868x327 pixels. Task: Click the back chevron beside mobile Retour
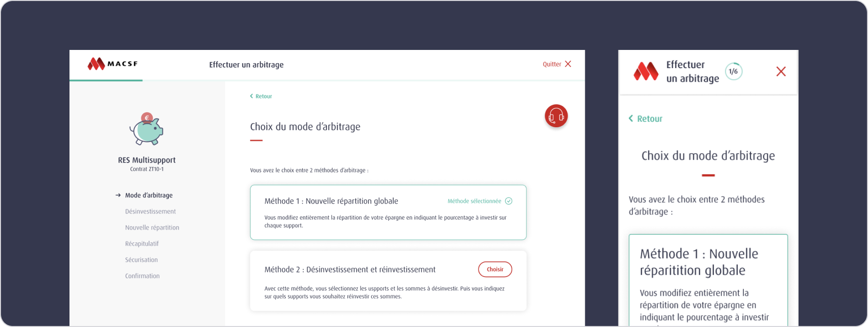pyautogui.click(x=631, y=118)
